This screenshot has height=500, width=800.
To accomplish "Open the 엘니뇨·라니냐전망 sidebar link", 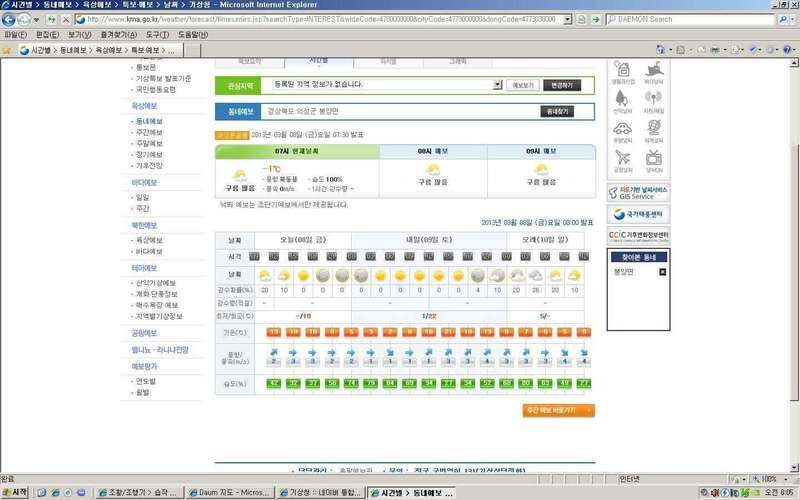I will pos(160,350).
